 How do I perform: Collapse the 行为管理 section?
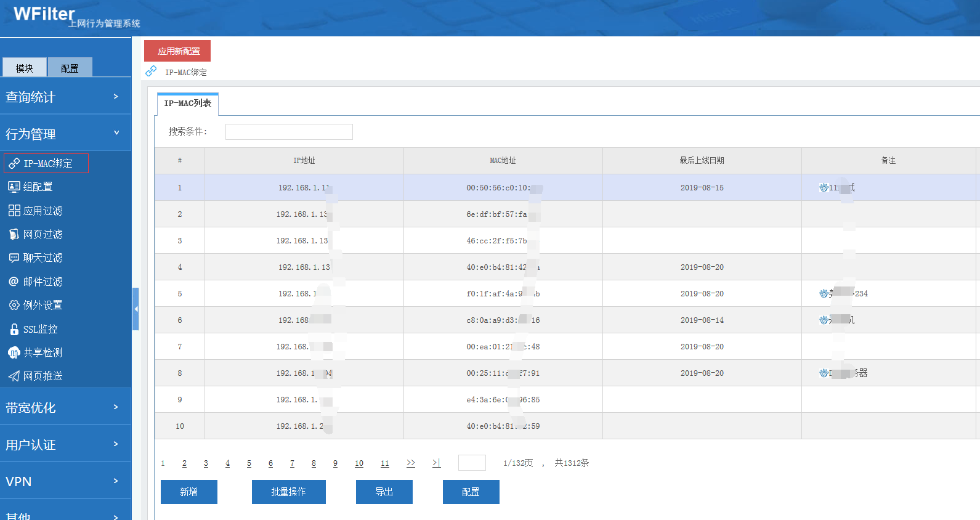tap(65, 134)
